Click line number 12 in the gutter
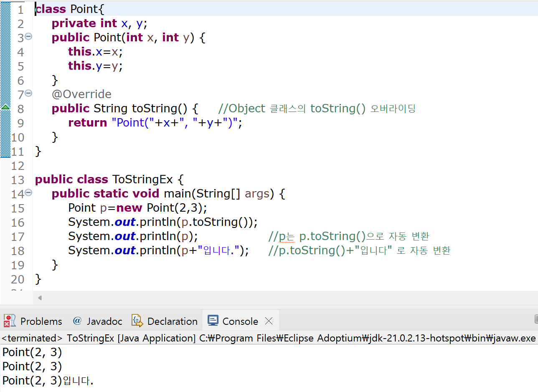This screenshot has height=392, width=538. click(x=18, y=166)
